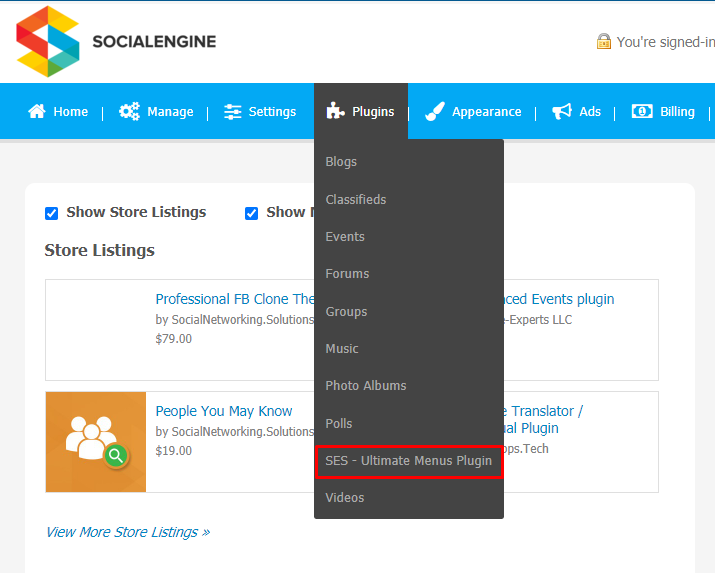Open the Settings menu
The height and width of the screenshot is (573, 715).
point(260,112)
